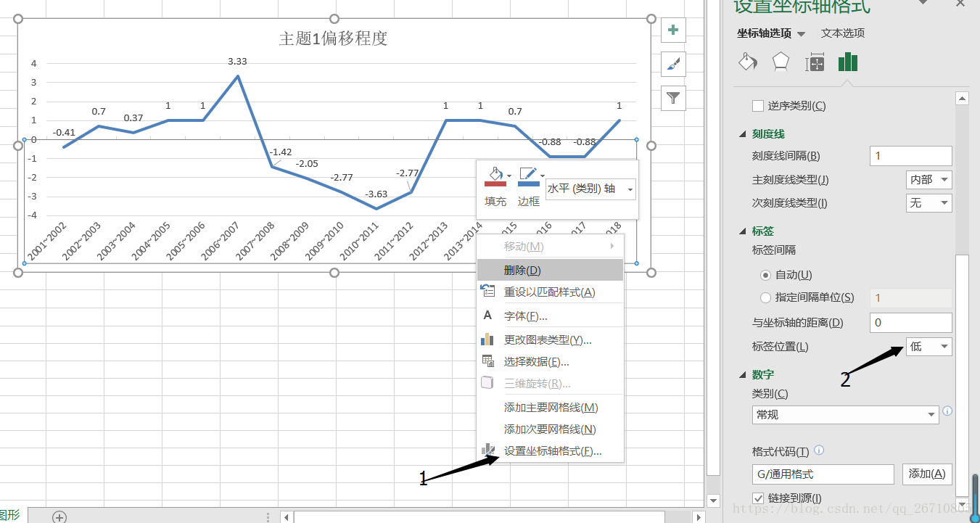Add a new sheet with plus icon
Screen dimensions: 980x523
pyautogui.click(x=59, y=516)
